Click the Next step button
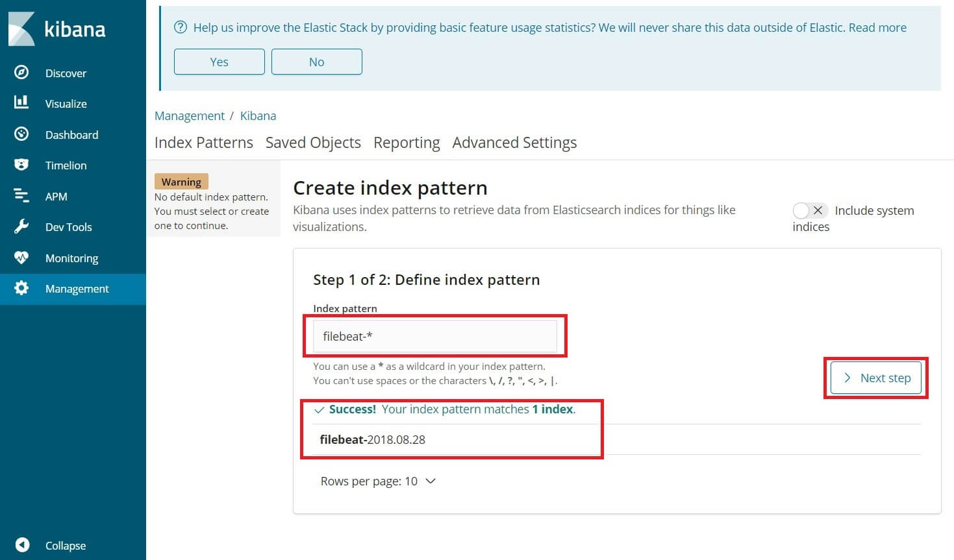 (876, 378)
